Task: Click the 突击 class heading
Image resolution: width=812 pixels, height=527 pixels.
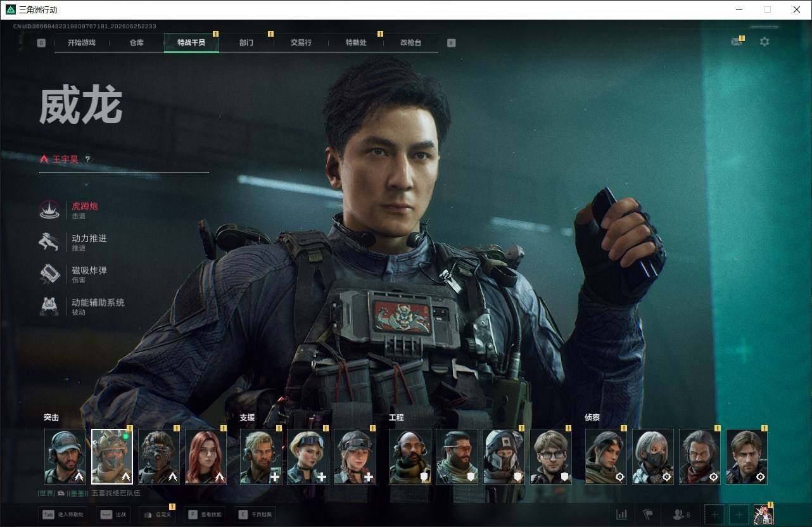Action: 51,417
